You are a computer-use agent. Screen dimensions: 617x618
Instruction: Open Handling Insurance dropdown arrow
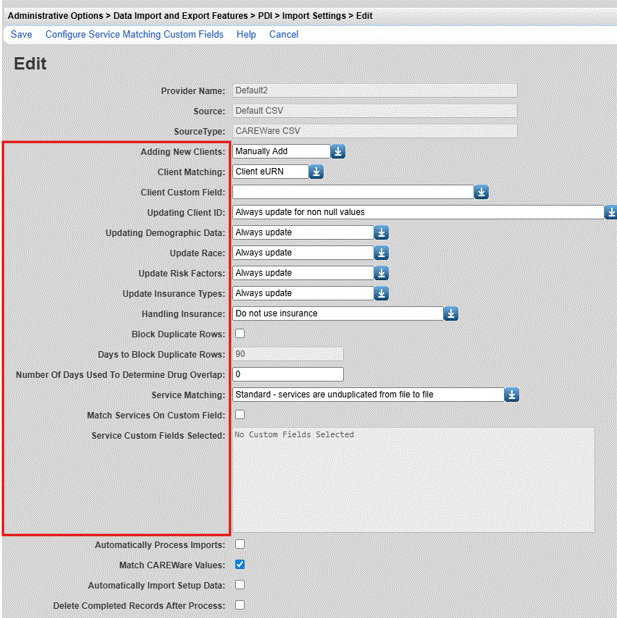coord(451,314)
